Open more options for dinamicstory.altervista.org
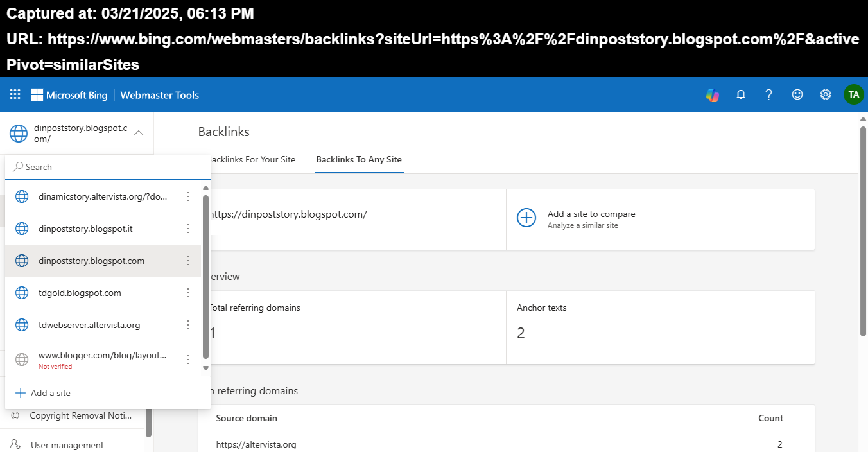Image resolution: width=868 pixels, height=452 pixels. click(188, 196)
